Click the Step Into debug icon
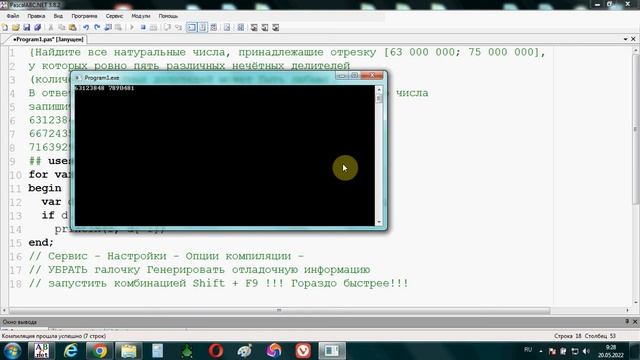This screenshot has width=640, height=360. 167,27
